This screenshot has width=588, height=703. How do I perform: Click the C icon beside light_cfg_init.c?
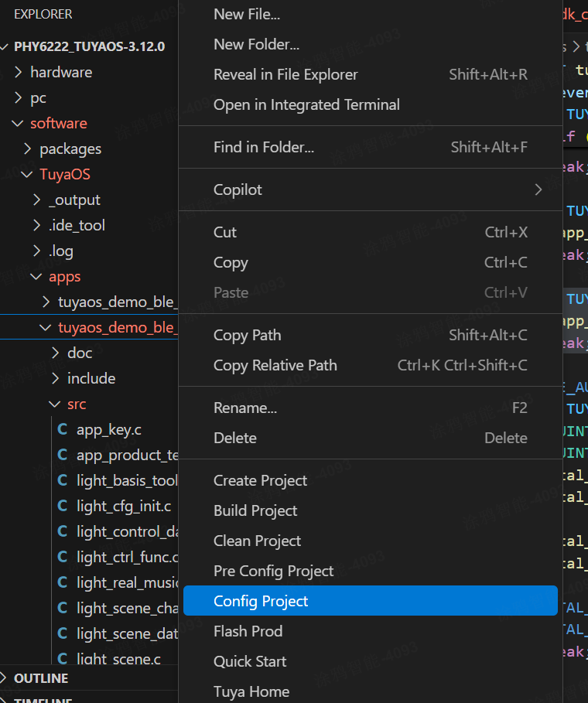(63, 507)
